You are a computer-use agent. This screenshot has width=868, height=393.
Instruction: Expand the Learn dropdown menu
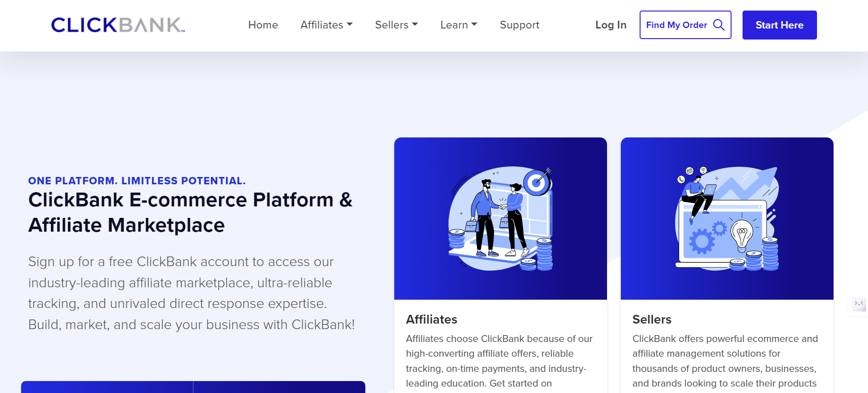pos(459,25)
